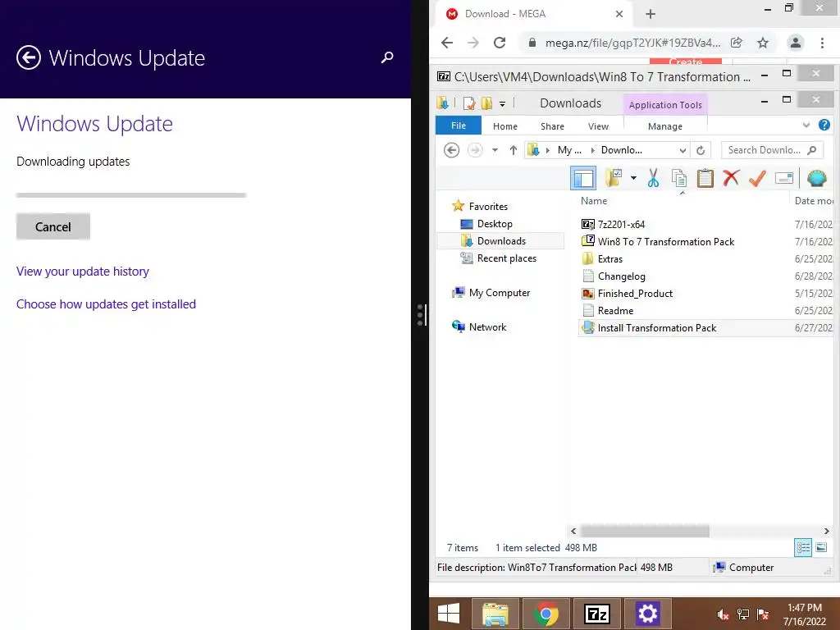Open the File ribbon tab
840x630 pixels.
(x=459, y=126)
